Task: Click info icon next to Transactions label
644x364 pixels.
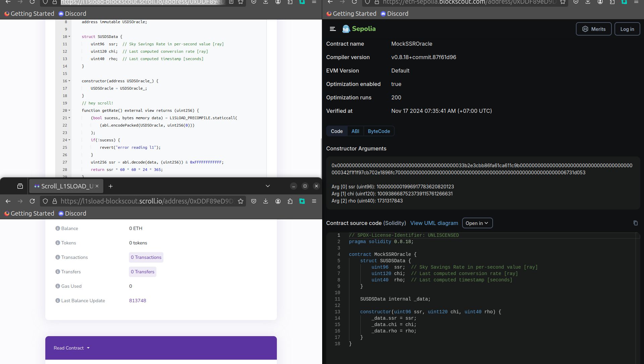Action: click(57, 257)
